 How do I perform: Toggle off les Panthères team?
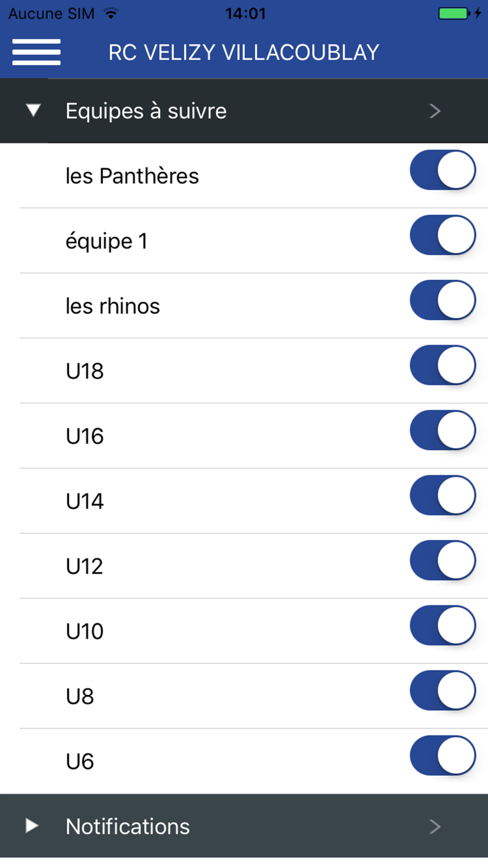point(443,170)
